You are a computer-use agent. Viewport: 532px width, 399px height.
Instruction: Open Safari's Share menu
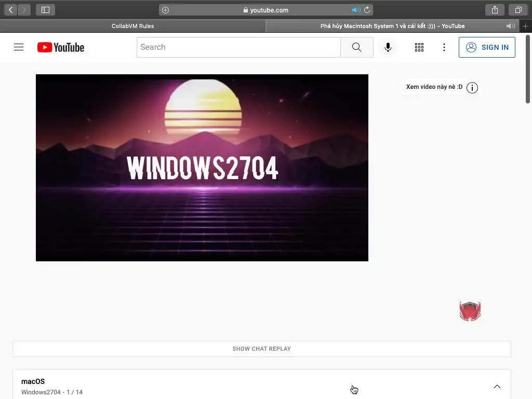pyautogui.click(x=495, y=10)
